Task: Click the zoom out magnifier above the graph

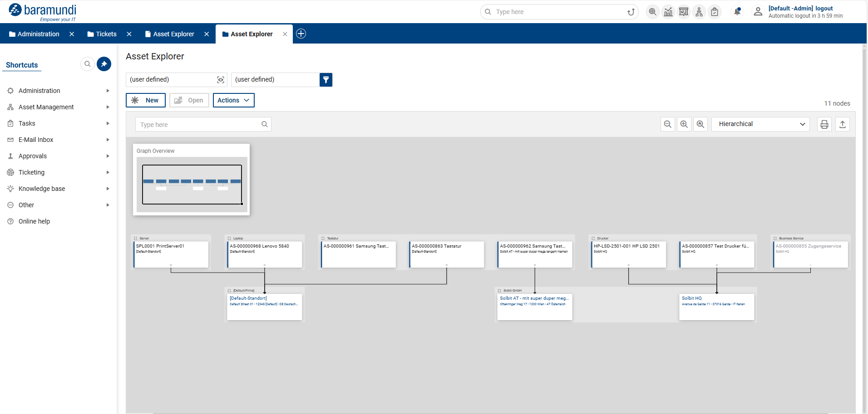Action: [x=667, y=124]
